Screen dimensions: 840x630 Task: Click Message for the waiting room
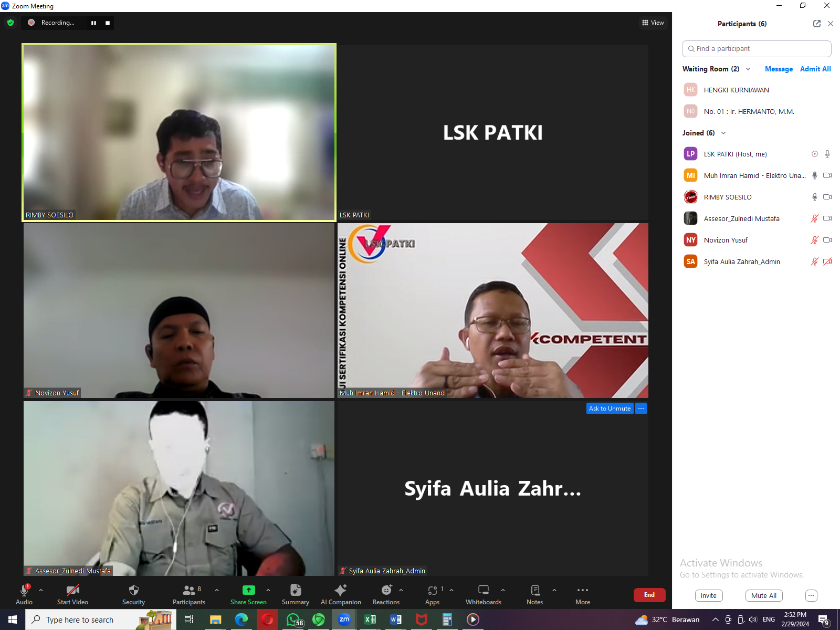click(x=779, y=69)
